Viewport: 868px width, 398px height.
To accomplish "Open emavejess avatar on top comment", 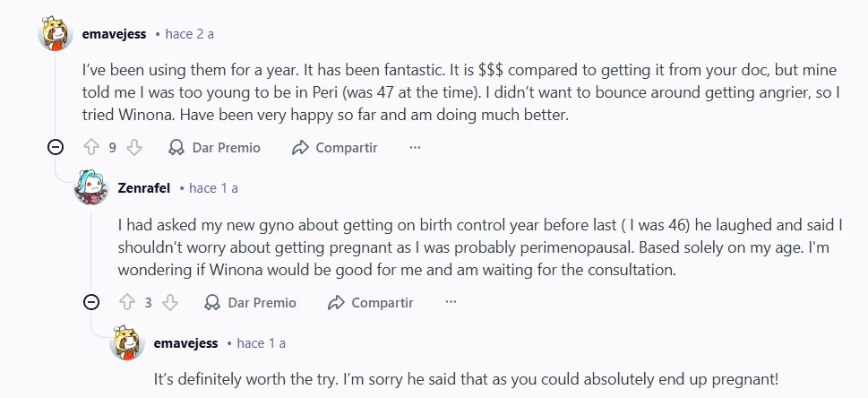I will coord(56,34).
